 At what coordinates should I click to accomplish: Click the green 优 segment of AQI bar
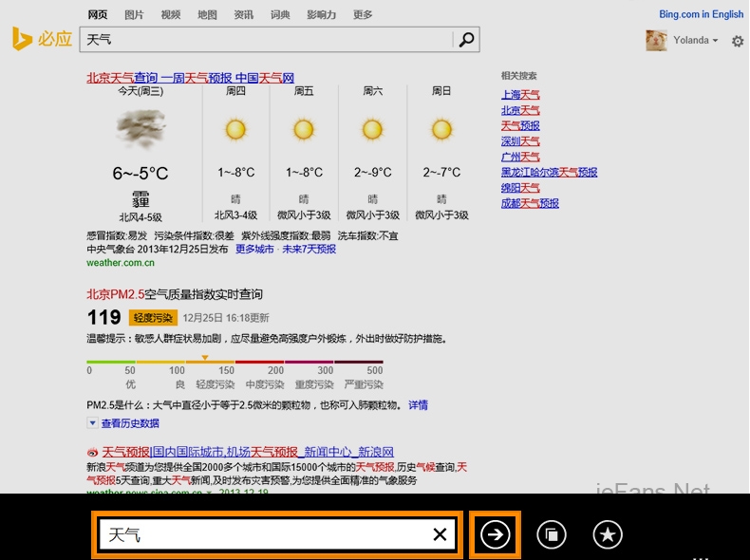tap(111, 362)
